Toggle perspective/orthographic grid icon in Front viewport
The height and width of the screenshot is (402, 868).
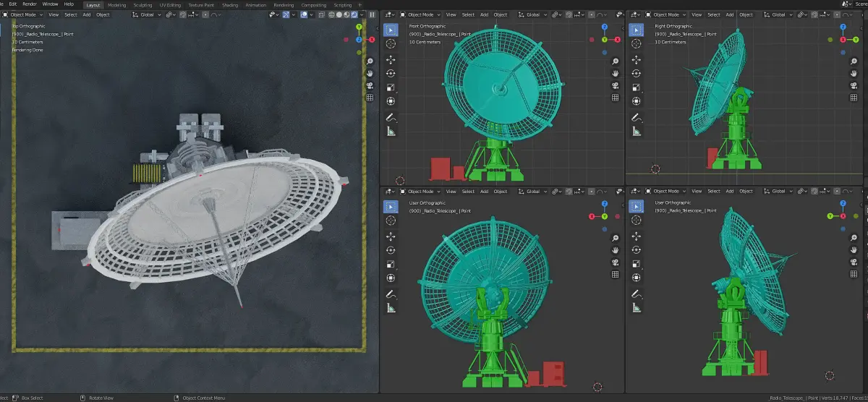(615, 97)
